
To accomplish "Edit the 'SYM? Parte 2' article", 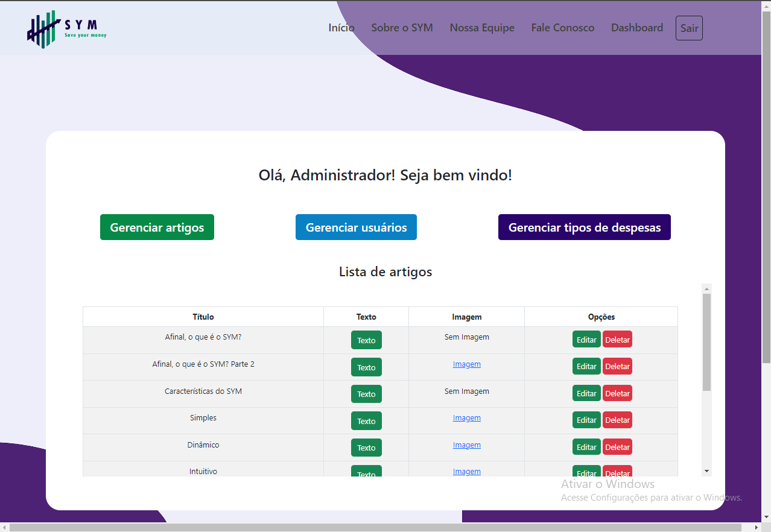I will (586, 366).
